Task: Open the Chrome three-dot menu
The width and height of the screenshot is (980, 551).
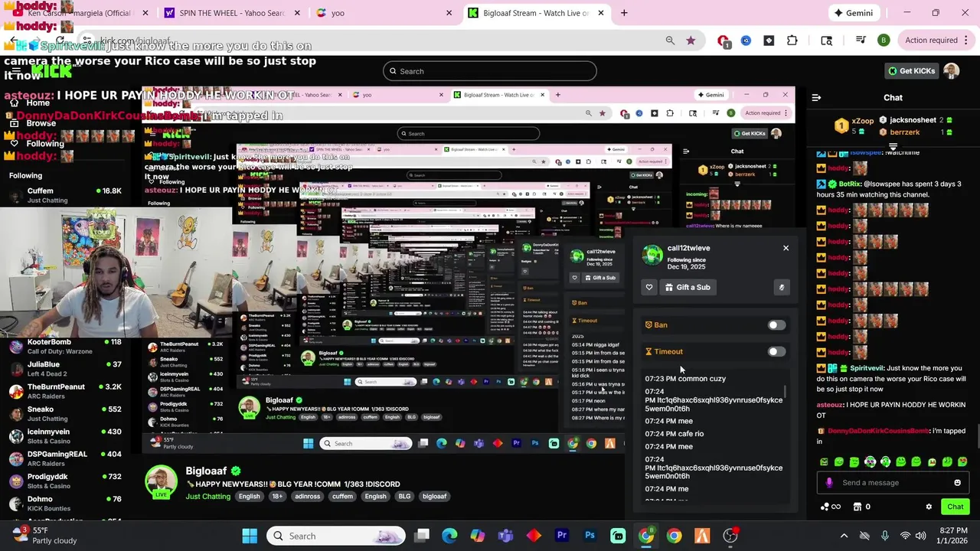Action: click(x=966, y=41)
